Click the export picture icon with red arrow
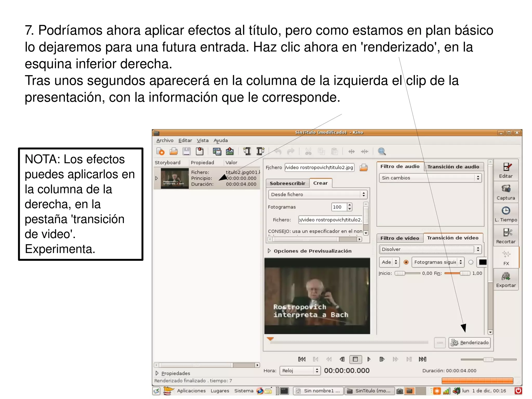Screen dimensions: 532x399 click(x=230, y=151)
